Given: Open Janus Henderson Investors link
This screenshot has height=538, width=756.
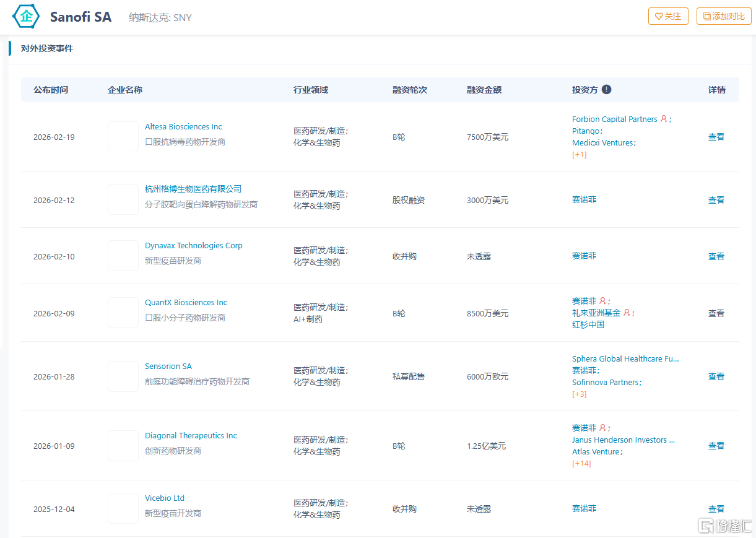Looking at the screenshot, I should point(623,440).
